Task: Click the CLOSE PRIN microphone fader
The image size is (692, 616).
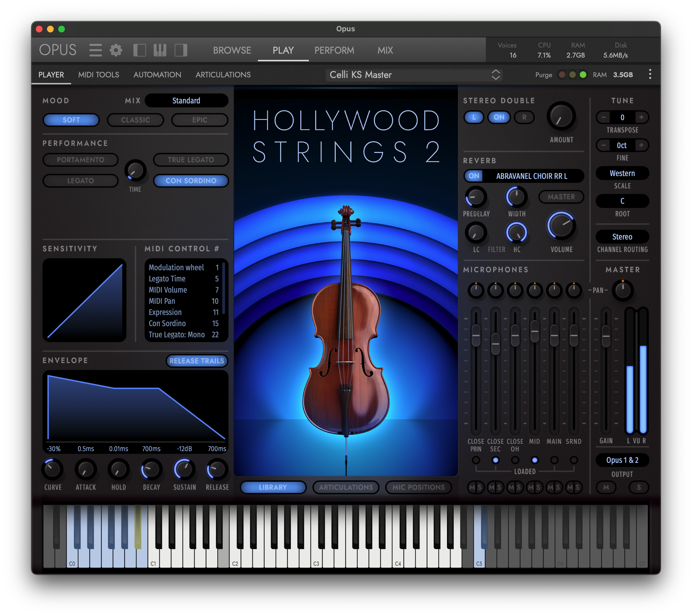Action: click(476, 335)
